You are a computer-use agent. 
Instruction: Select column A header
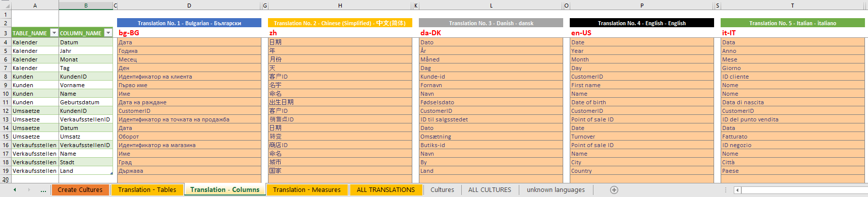[35, 6]
